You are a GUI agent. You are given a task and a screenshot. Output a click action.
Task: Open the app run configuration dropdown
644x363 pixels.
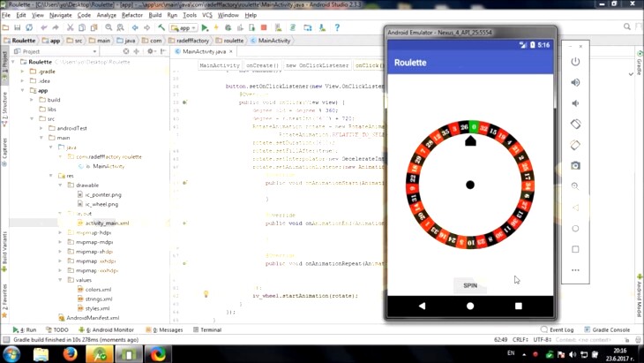point(184,28)
